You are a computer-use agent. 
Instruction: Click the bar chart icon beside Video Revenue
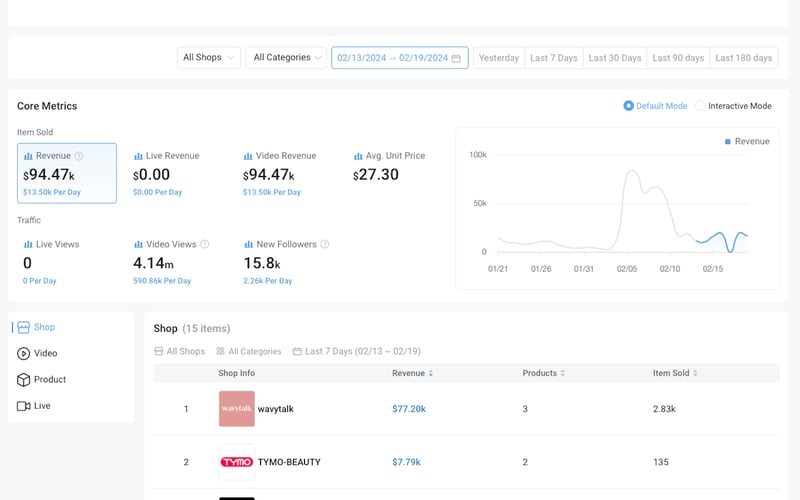(248, 156)
